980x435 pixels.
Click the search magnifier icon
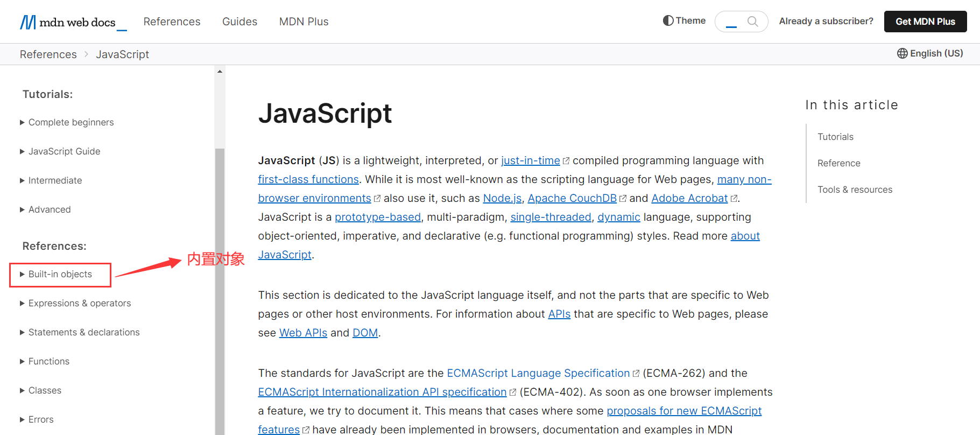click(752, 22)
